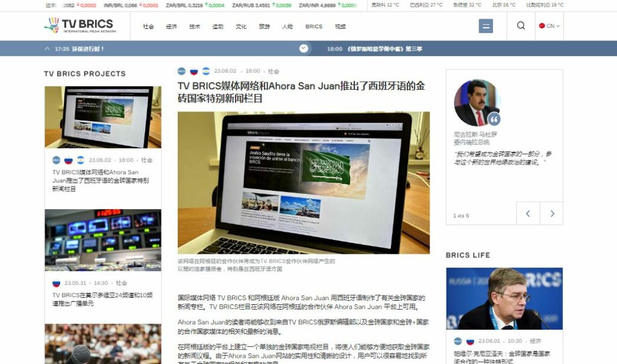Click the Russia flag in the first project card
Screen dimensions: 617x364
[x=69, y=160]
